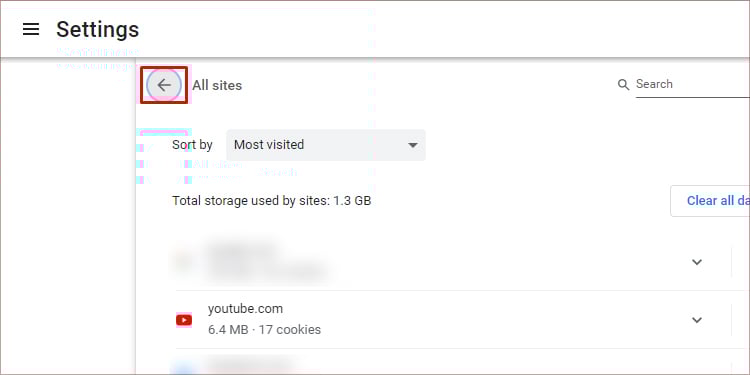Image resolution: width=750 pixels, height=375 pixels.
Task: Click the YouTube favicon
Action: (184, 320)
